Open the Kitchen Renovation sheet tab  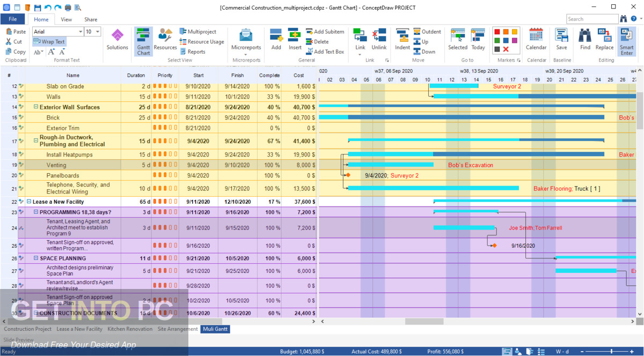(130, 329)
